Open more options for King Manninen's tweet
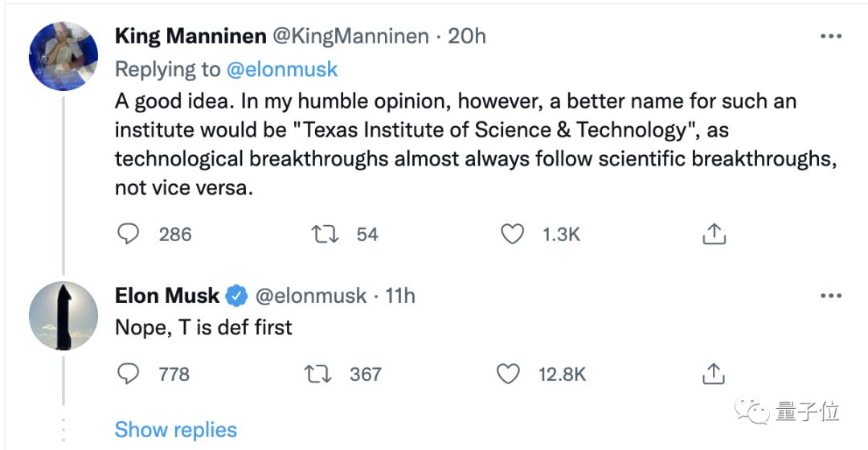The image size is (868, 450). 830,36
